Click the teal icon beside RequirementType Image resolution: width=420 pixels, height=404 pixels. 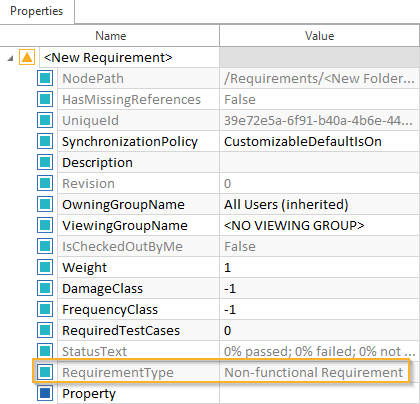pos(45,372)
